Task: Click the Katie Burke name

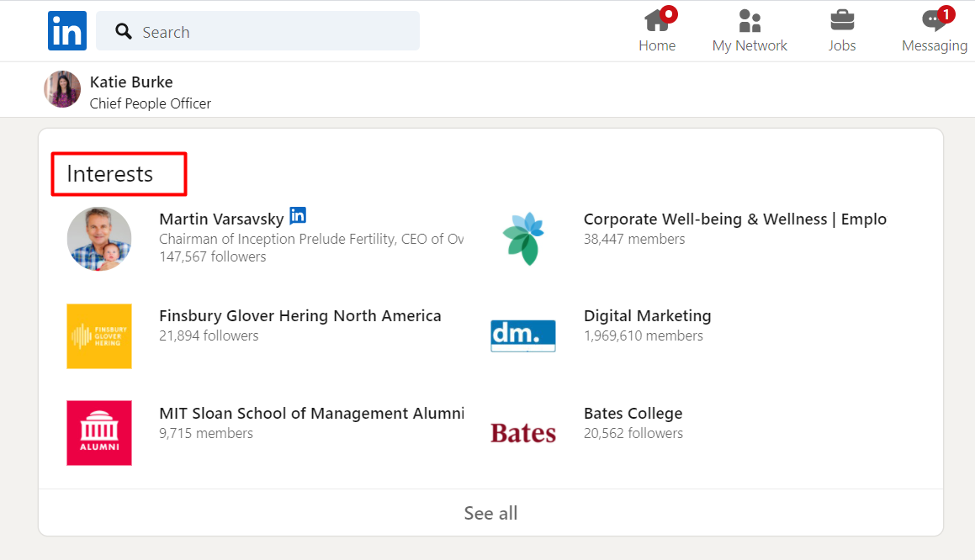Action: (x=131, y=82)
